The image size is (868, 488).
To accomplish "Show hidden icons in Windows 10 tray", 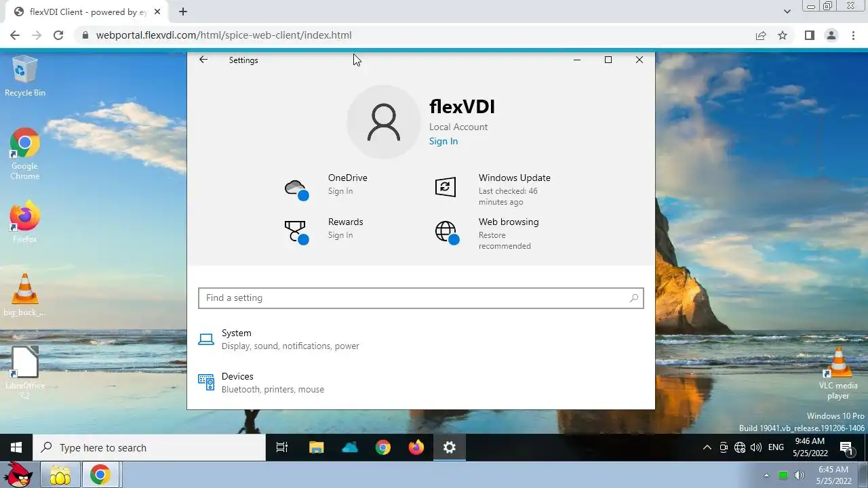I will point(707,447).
